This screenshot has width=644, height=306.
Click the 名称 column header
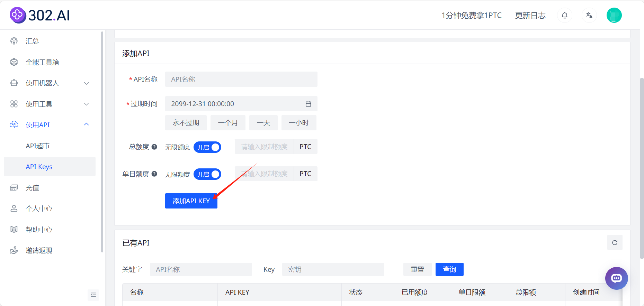click(170, 292)
